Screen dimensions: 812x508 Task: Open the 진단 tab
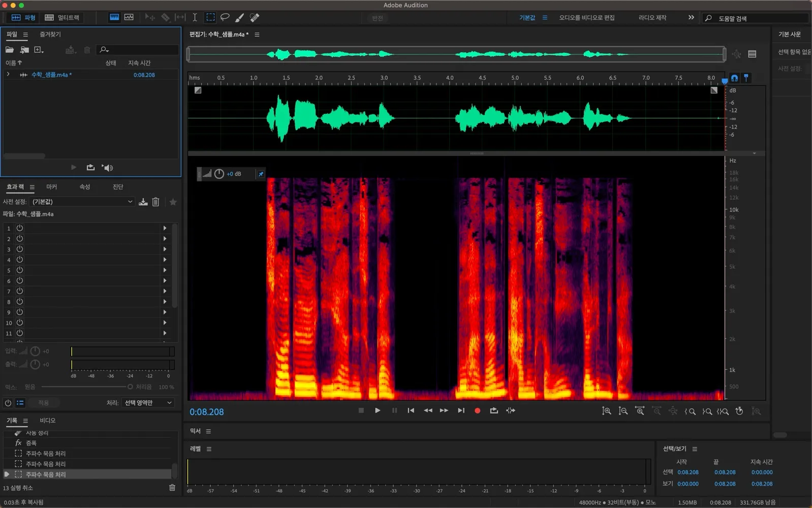[118, 187]
